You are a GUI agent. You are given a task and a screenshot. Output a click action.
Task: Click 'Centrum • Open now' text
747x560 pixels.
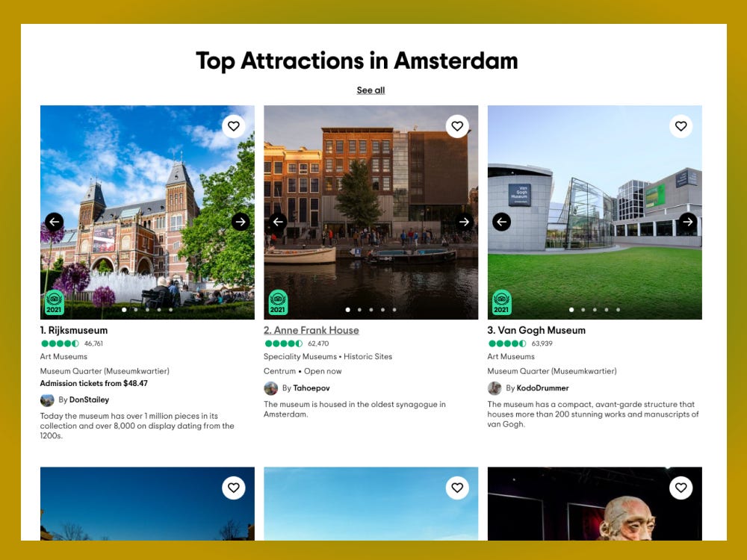[303, 371]
